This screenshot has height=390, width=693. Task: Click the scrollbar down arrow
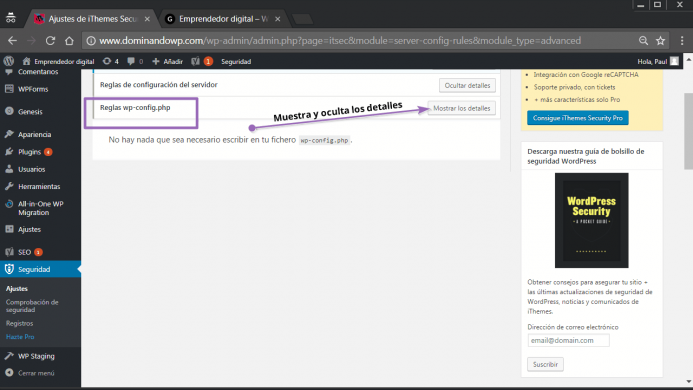click(689, 382)
